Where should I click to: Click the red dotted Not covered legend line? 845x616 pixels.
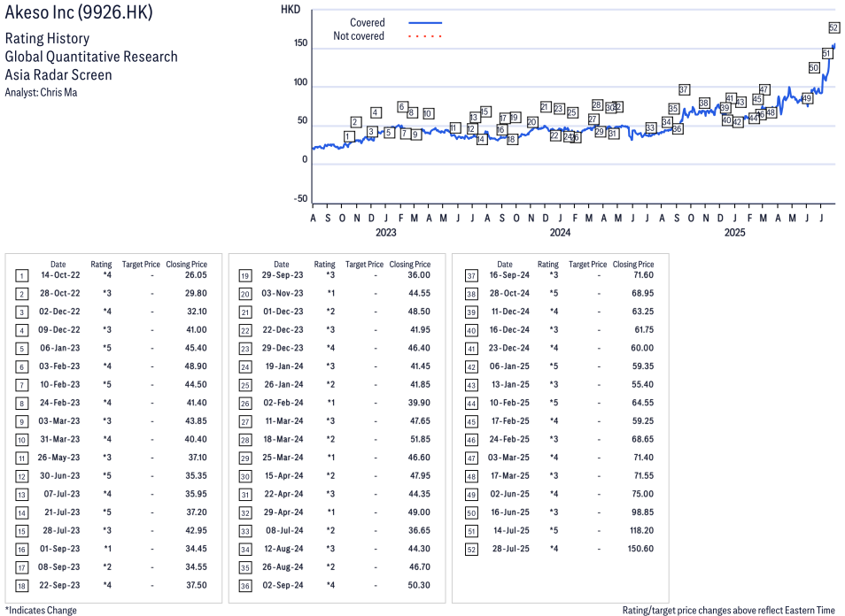coord(425,36)
